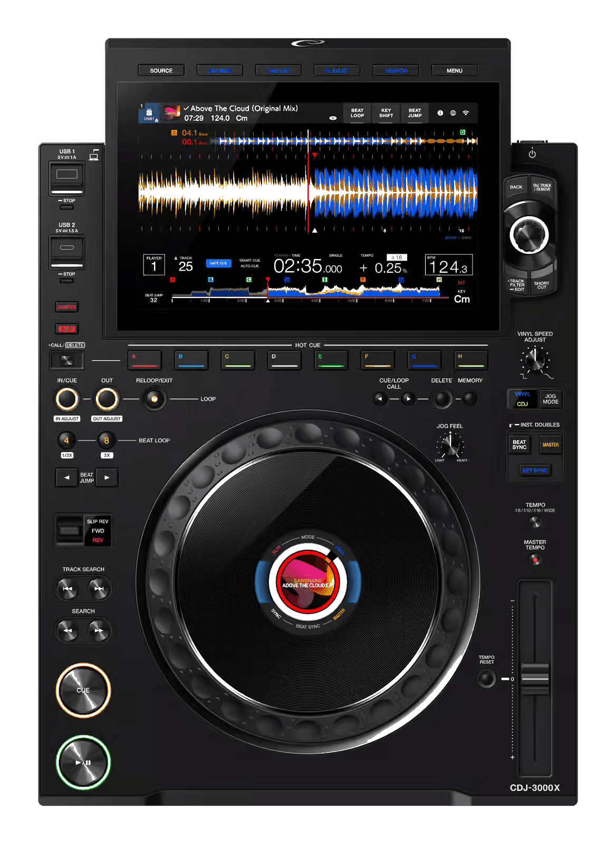Toggle the red QUANTIZE button
Screen dimensions: 616x844
coord(66,307)
